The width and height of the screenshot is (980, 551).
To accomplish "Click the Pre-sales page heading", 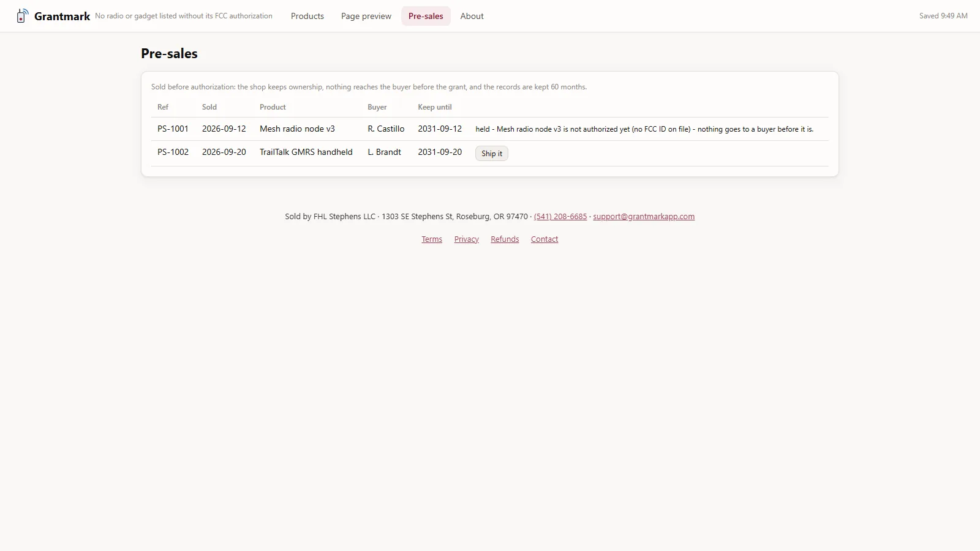I will coord(169,54).
